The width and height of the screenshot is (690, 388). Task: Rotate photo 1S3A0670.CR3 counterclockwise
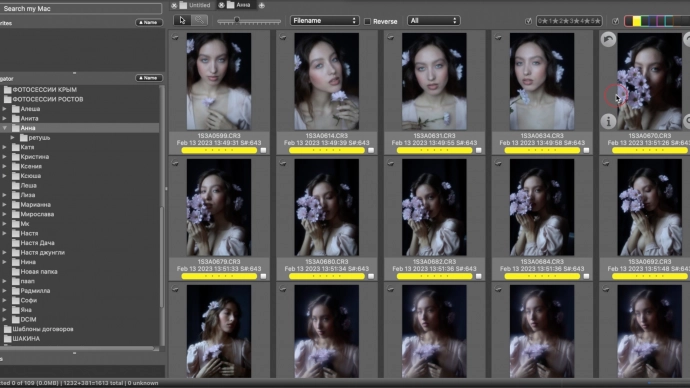(x=608, y=40)
